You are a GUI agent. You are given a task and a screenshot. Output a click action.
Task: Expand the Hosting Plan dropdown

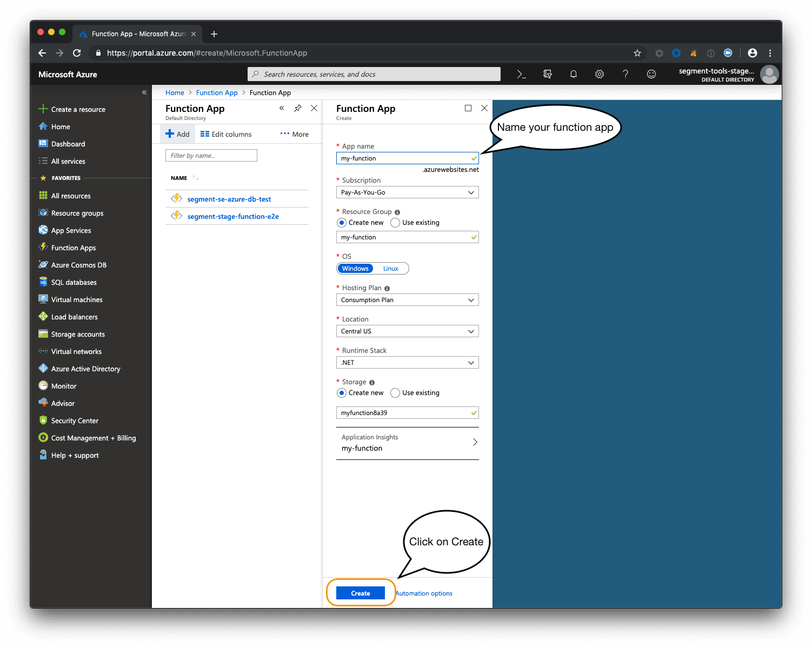click(x=407, y=299)
